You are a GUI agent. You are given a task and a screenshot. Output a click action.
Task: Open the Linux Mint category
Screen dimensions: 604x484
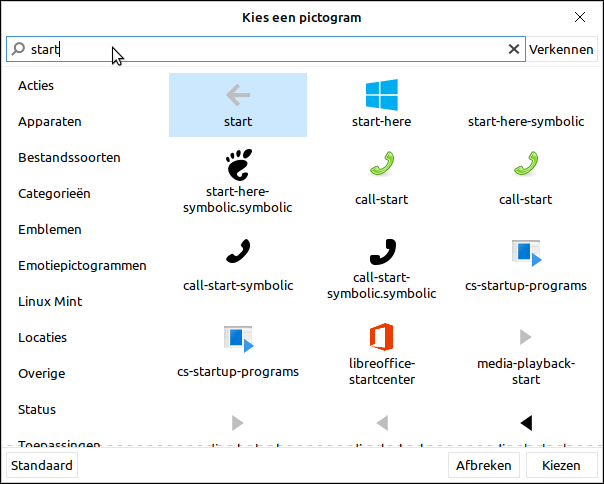[x=50, y=302]
